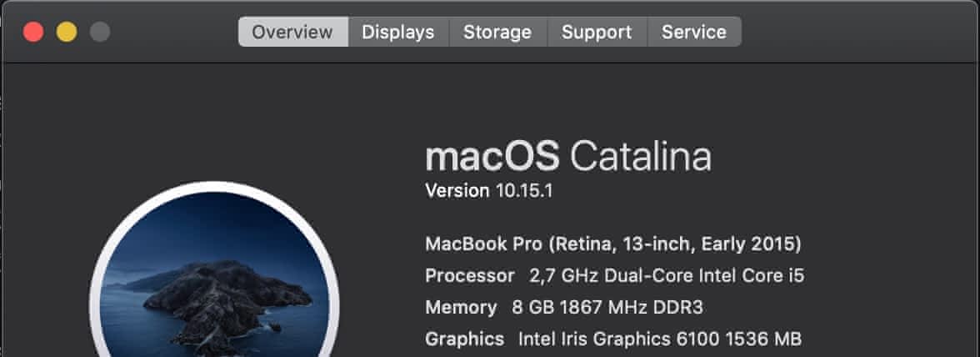Click the Catalina word in heading
Viewport: 980px width, 357px height.
pos(640,157)
